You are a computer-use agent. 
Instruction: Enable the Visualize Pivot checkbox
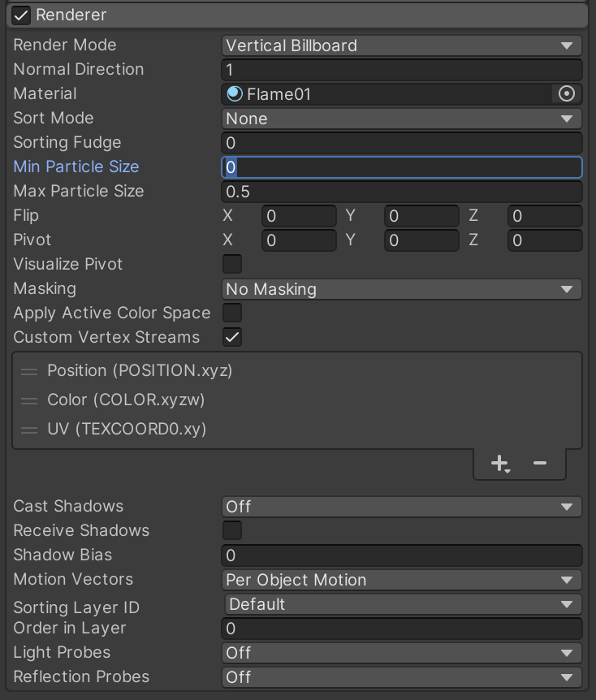(232, 264)
